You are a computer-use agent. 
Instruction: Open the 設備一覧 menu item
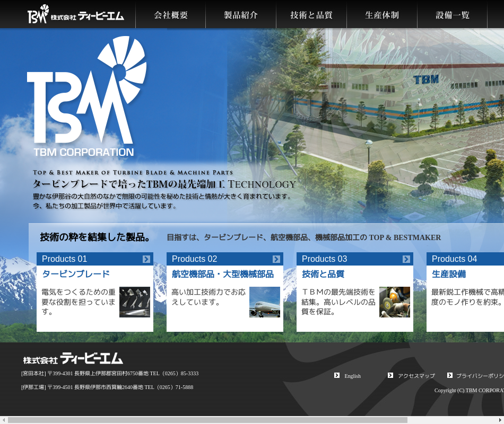[452, 15]
